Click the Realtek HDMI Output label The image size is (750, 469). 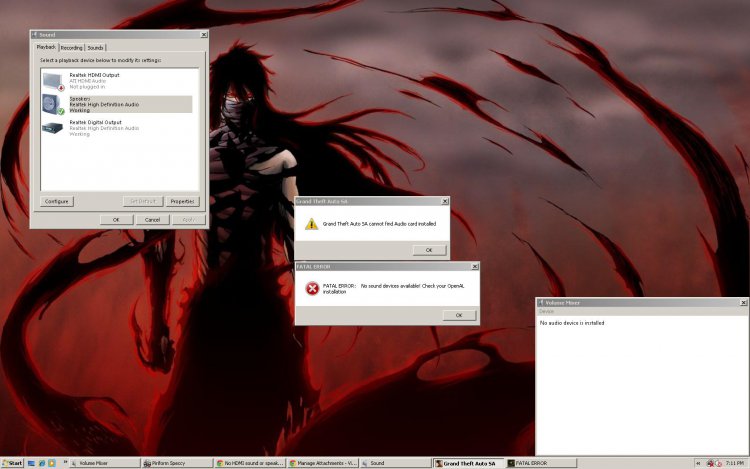(x=94, y=75)
